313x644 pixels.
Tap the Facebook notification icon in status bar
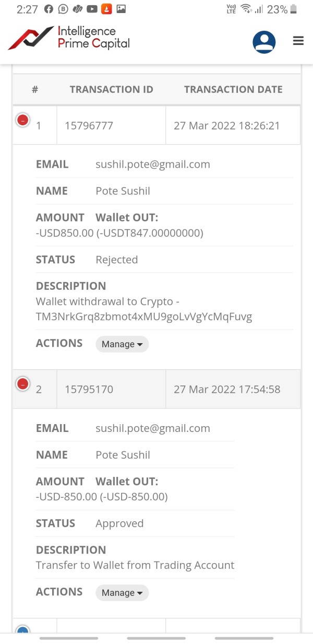[49, 9]
